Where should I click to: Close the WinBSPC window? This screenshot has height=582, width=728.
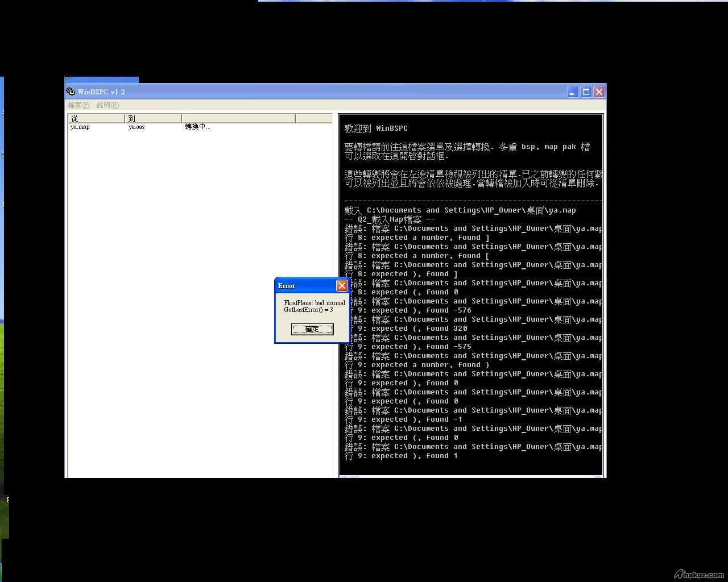tap(599, 92)
